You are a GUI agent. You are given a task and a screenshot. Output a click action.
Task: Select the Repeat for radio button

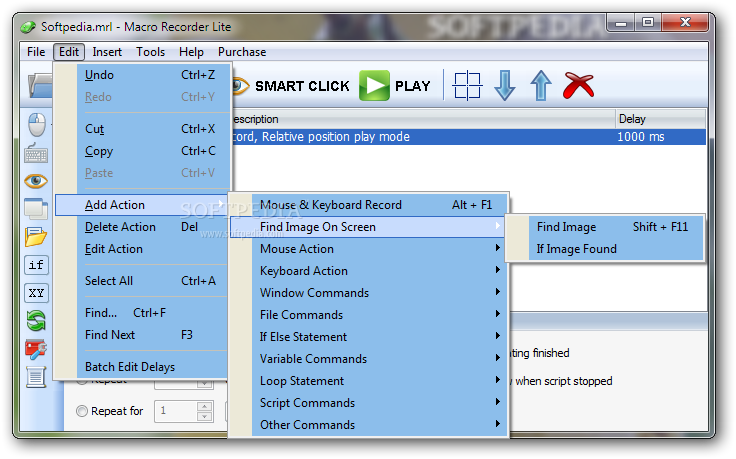[x=82, y=411]
